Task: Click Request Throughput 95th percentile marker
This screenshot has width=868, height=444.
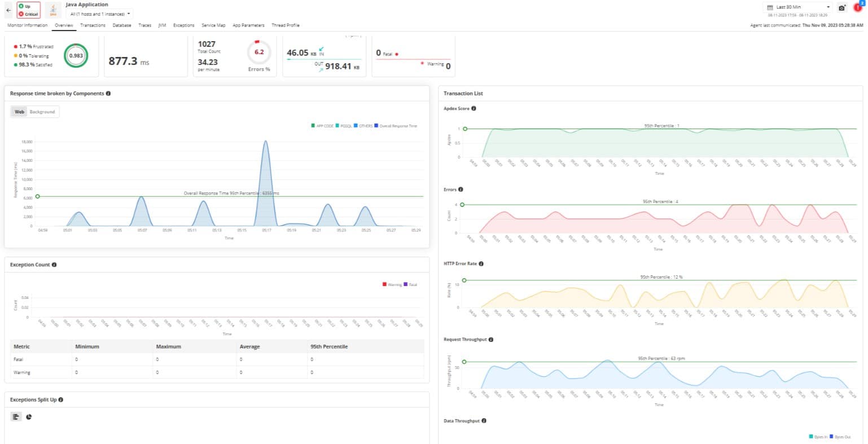Action: click(464, 362)
